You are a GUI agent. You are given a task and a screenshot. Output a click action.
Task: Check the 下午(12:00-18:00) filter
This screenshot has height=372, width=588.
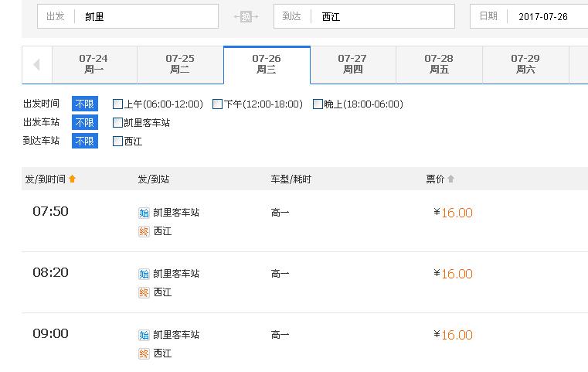pos(218,104)
